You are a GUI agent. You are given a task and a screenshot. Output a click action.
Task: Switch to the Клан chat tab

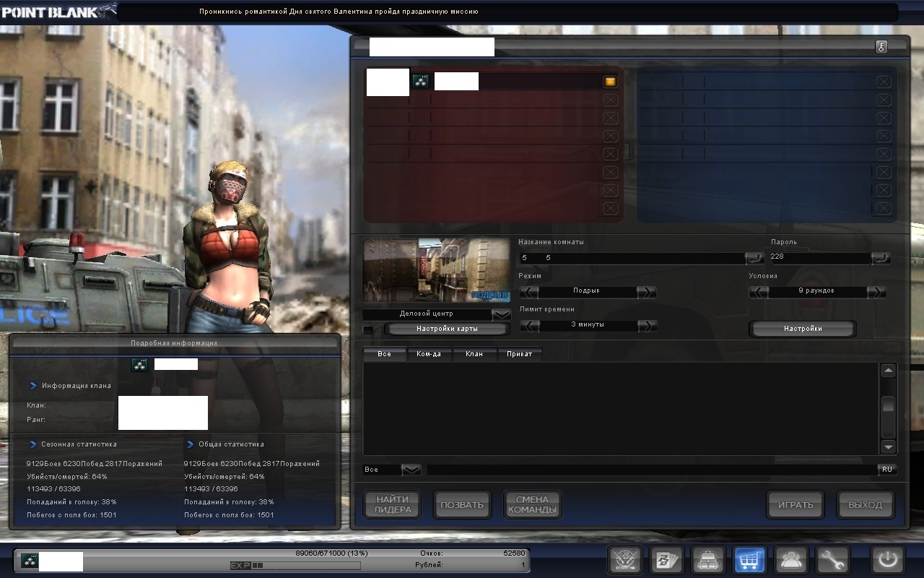pyautogui.click(x=474, y=354)
